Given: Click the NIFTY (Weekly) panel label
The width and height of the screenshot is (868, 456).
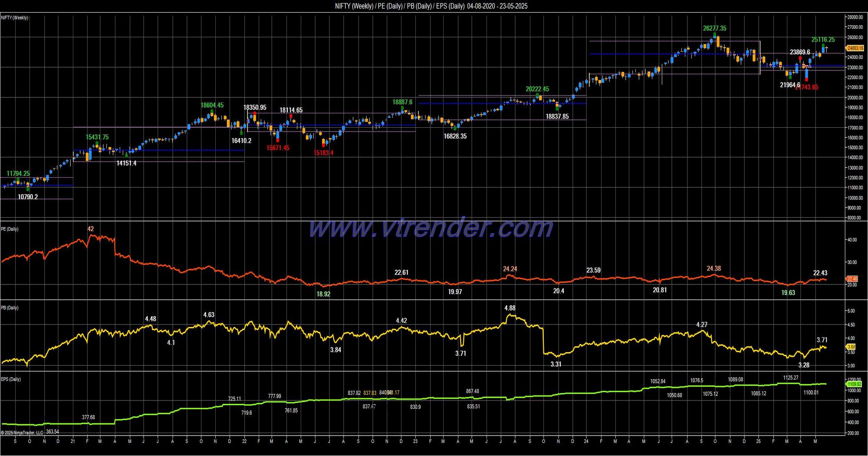Looking at the screenshot, I should click(x=15, y=18).
